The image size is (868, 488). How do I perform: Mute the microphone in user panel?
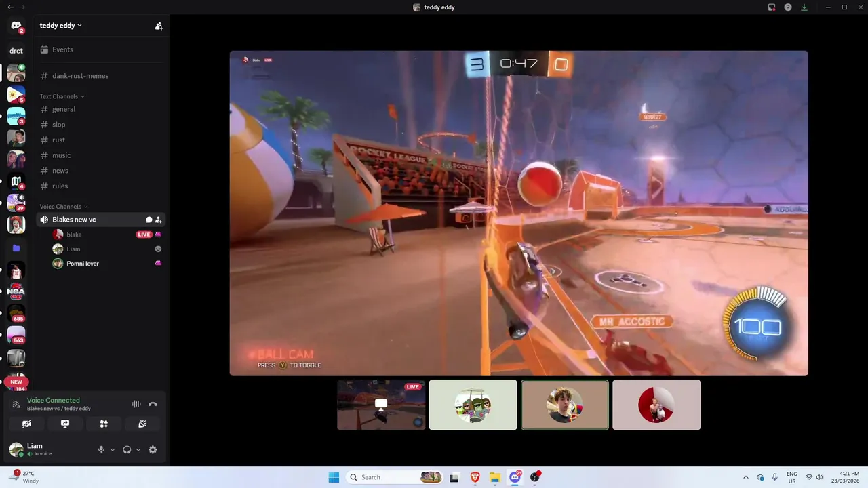[x=101, y=449]
